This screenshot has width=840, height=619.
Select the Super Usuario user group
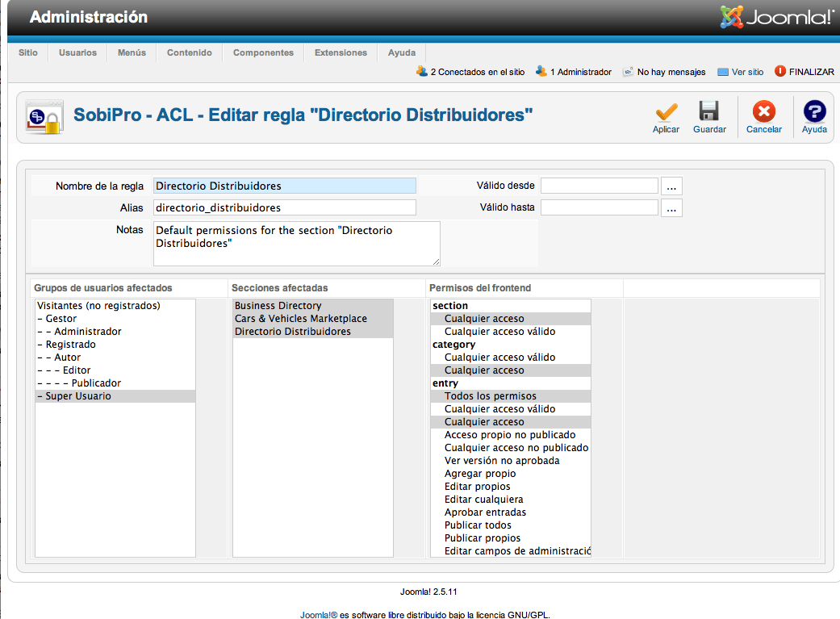115,396
